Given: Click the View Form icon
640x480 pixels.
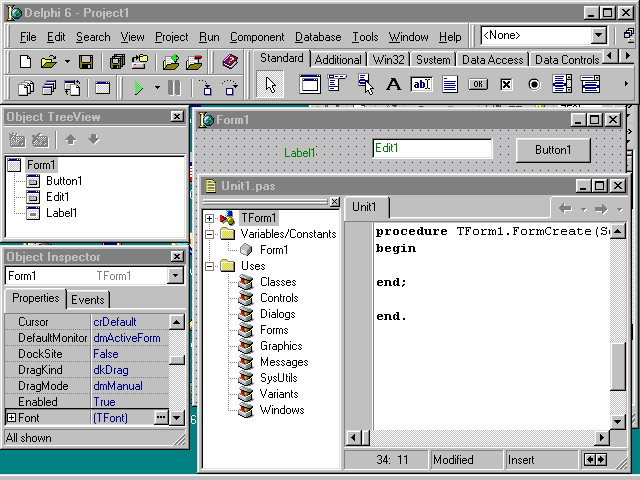Looking at the screenshot, I should click(49, 88).
